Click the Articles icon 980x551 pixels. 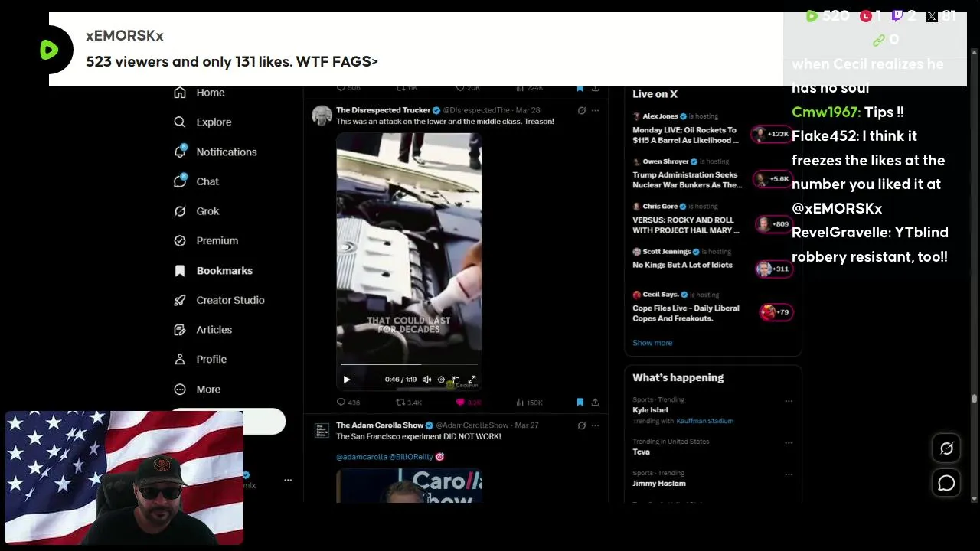[x=180, y=330]
